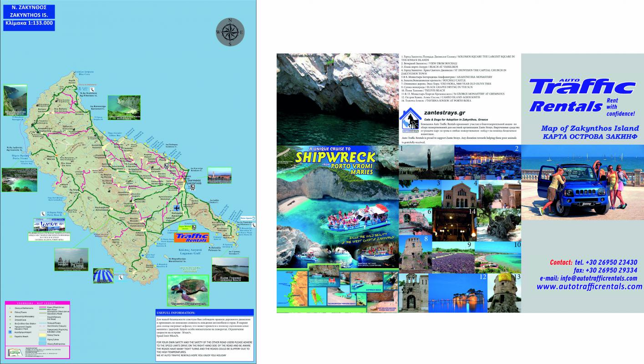The height and width of the screenshot is (364, 644).
Task: Open the www.autotrafficrentals.com website link
Action: (589, 287)
